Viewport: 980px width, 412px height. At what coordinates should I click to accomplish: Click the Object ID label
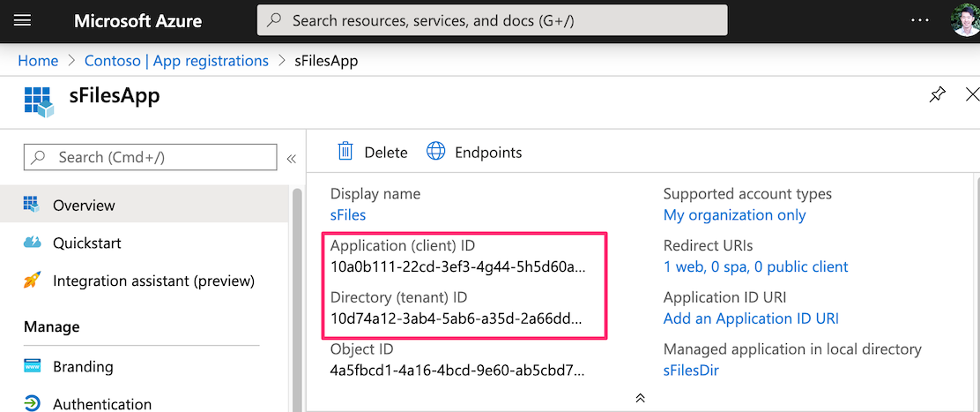(362, 349)
